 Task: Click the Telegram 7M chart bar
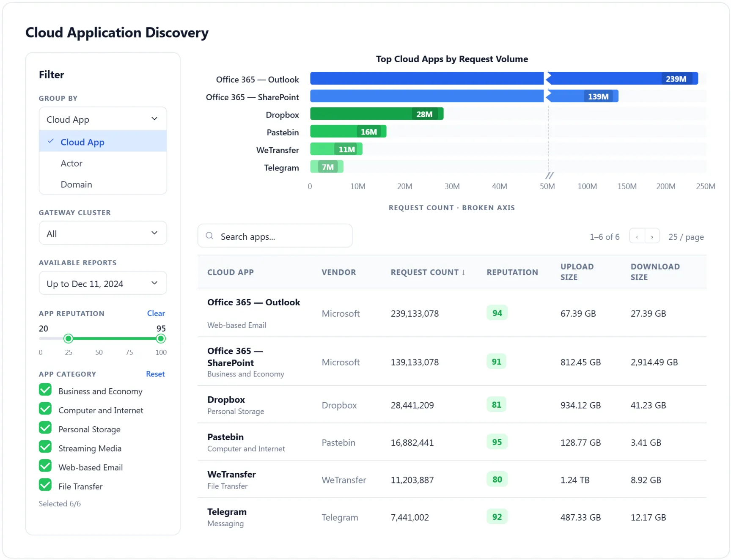coord(327,167)
